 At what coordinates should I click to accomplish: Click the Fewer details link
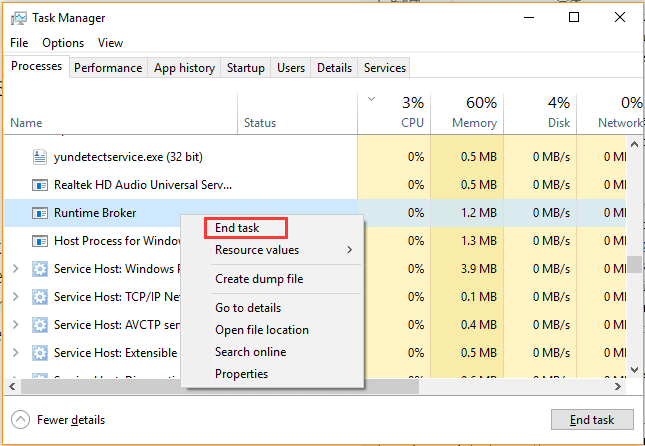point(71,420)
